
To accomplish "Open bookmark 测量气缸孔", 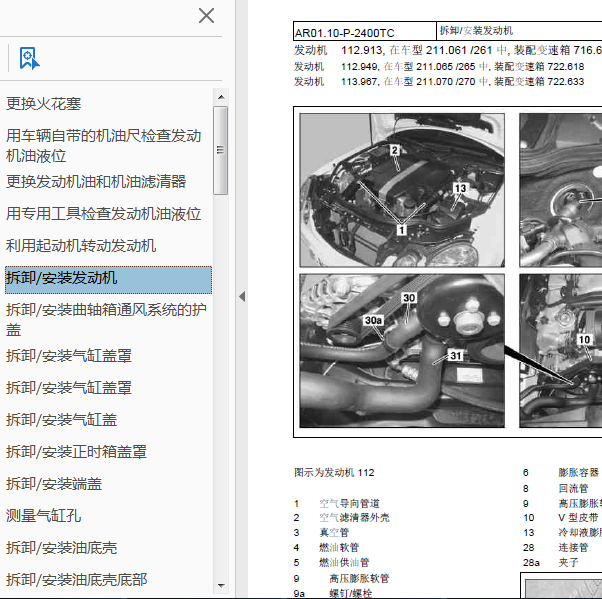I will click(x=43, y=516).
